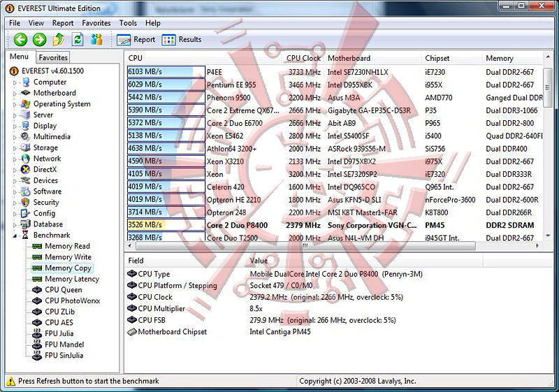Select Memory Write benchmark
This screenshot has height=392, width=559.
(68, 257)
